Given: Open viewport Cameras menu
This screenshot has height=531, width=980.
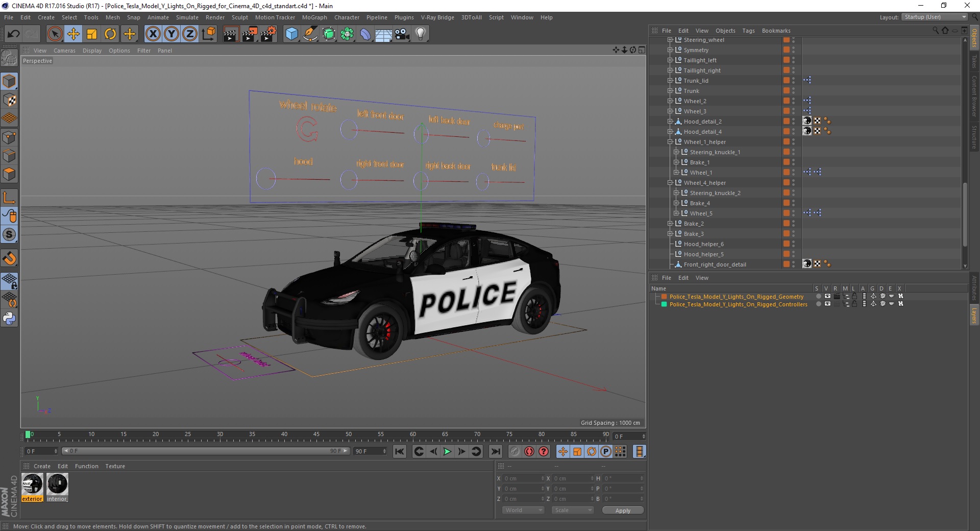Looking at the screenshot, I should click(64, 51).
